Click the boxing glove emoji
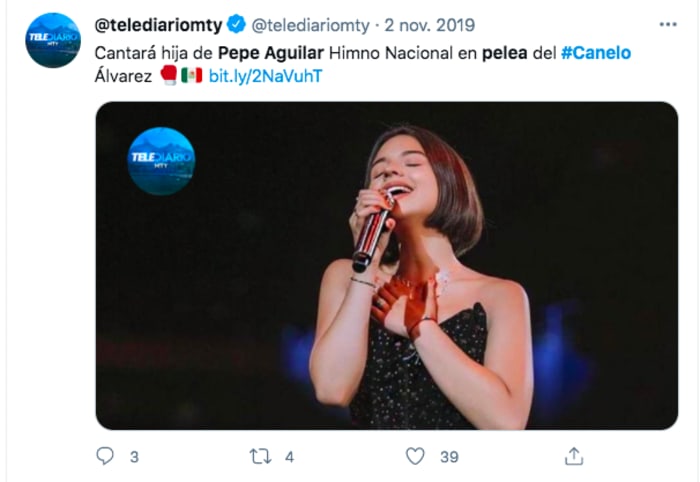Screen dimensions: 700x482 [x=168, y=76]
